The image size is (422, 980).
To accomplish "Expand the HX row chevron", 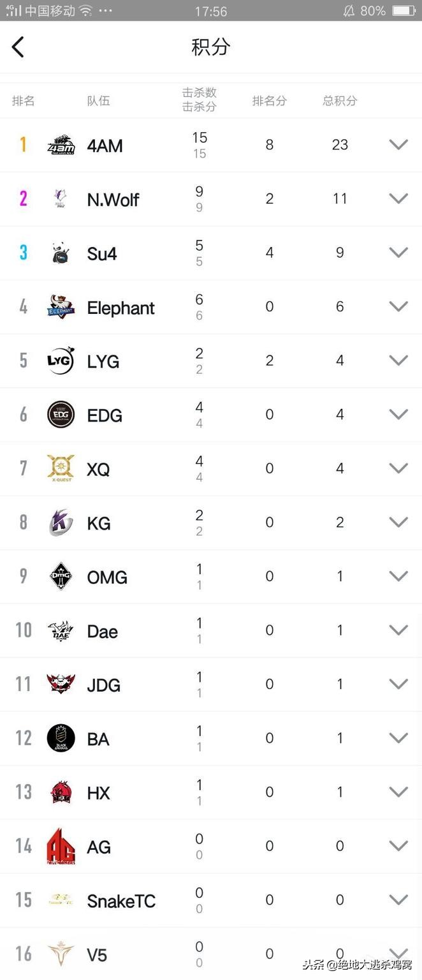I will click(398, 792).
